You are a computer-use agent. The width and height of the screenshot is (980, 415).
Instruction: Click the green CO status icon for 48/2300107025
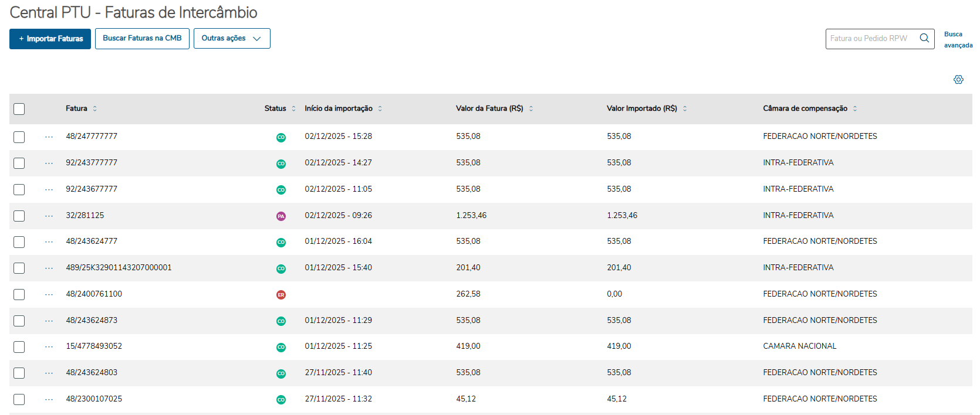click(281, 400)
